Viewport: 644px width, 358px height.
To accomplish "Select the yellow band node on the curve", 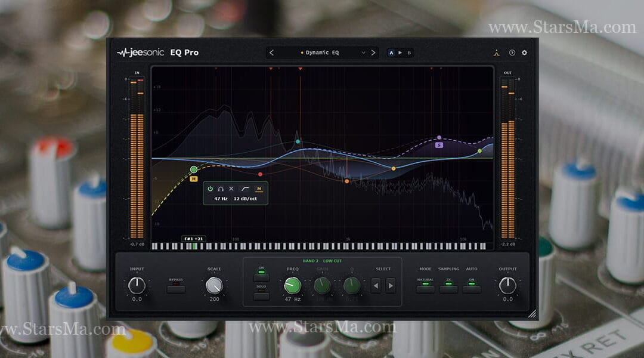I will (394, 168).
